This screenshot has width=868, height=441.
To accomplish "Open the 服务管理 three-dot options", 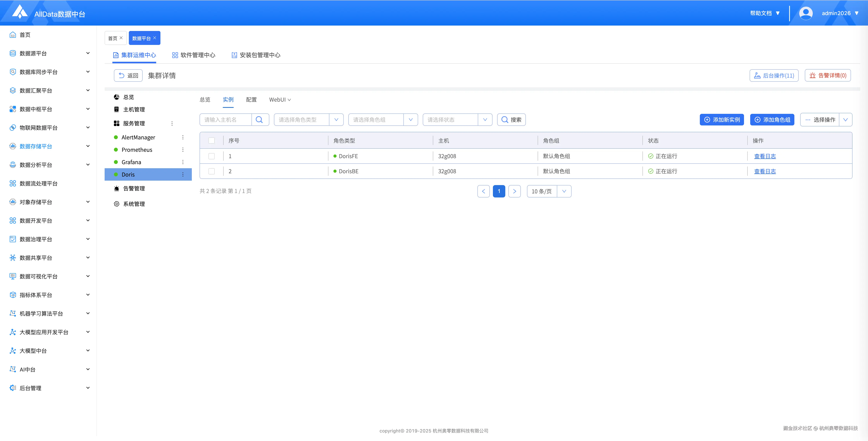I will 172,124.
